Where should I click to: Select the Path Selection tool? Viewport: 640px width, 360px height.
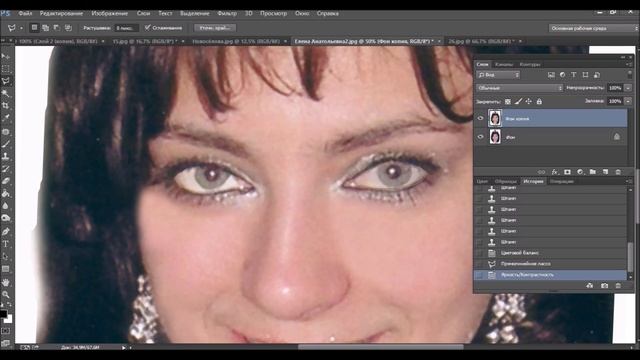tap(6, 257)
